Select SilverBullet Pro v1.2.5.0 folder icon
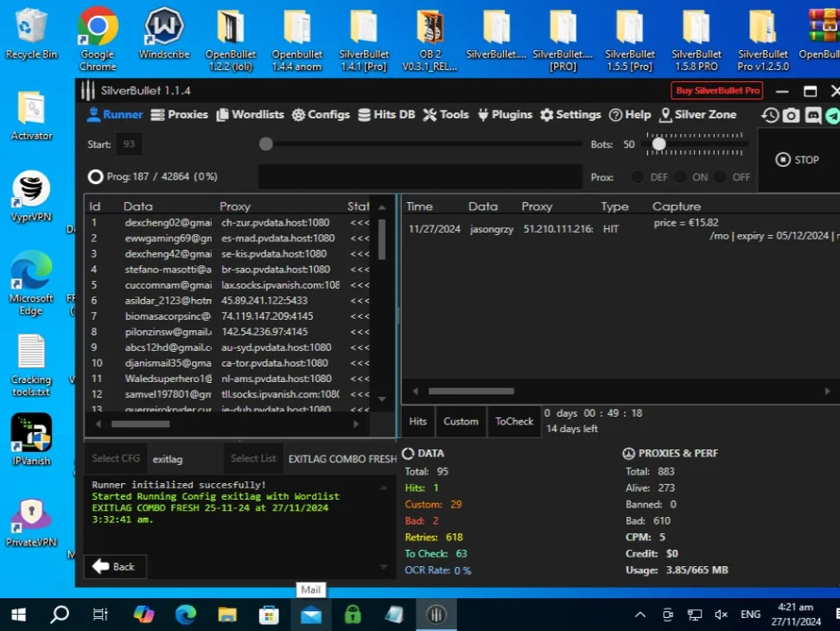Screen dimensions: 840x631 click(763, 41)
